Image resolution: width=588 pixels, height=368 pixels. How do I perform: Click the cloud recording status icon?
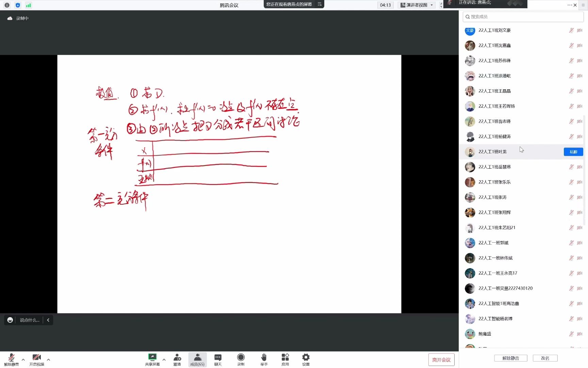click(10, 18)
